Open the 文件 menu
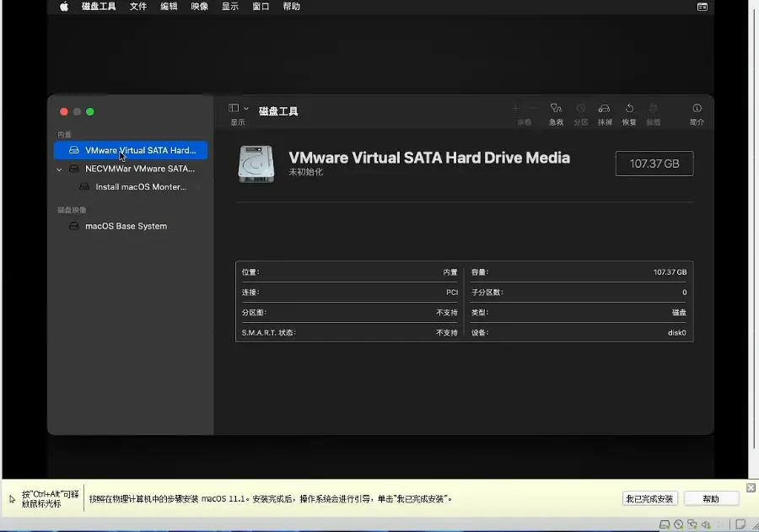Viewport: 759px width, 532px height. (138, 7)
